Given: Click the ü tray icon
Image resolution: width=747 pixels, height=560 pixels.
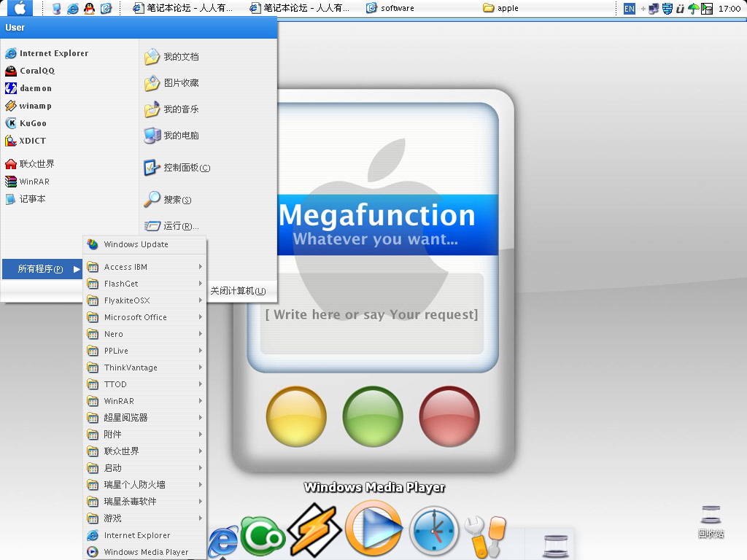Looking at the screenshot, I should tap(681, 9).
